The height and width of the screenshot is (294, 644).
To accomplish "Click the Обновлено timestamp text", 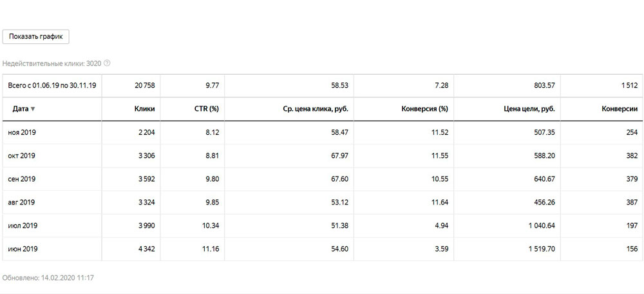I will (x=48, y=277).
